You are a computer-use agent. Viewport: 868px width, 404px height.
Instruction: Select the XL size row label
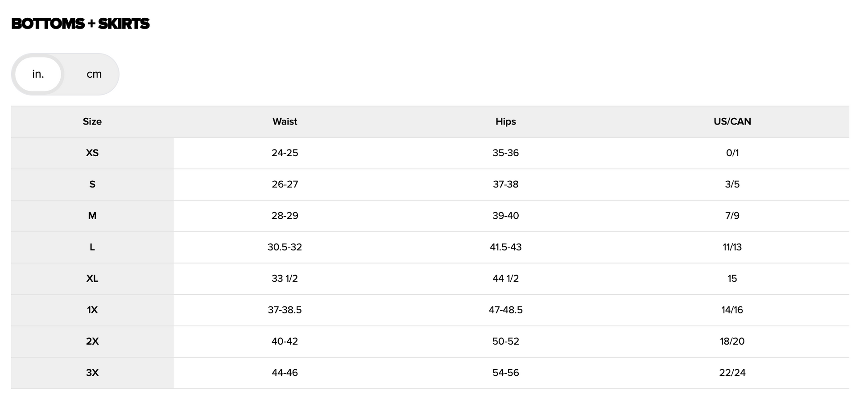tap(92, 279)
